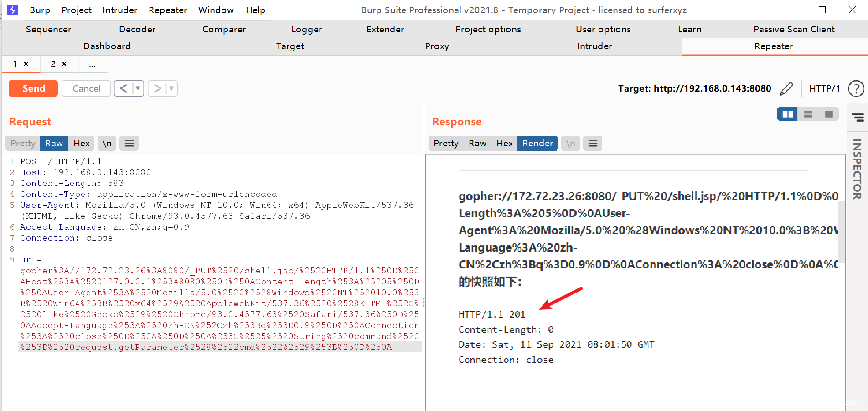Switch to the Extender tab
868x411 pixels.
(385, 29)
